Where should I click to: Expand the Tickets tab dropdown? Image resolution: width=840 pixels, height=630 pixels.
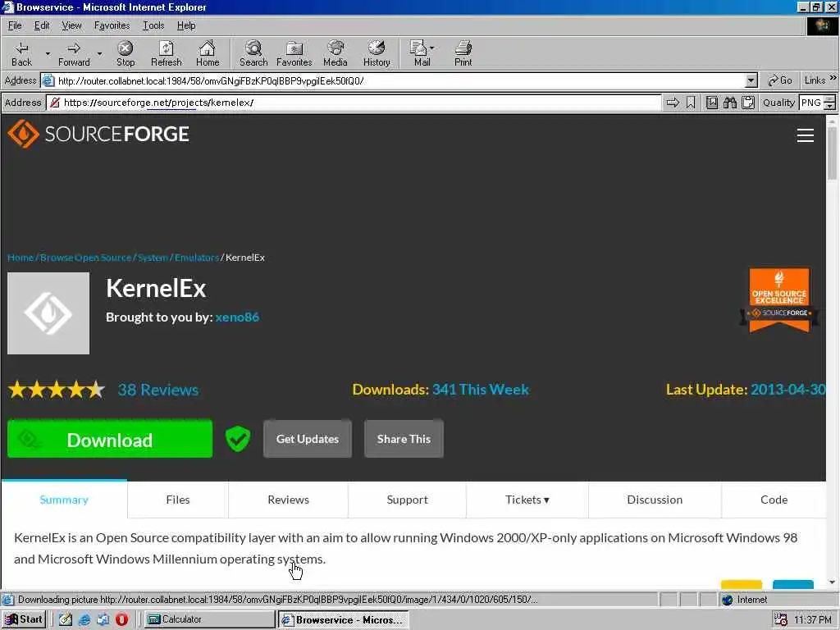(546, 500)
